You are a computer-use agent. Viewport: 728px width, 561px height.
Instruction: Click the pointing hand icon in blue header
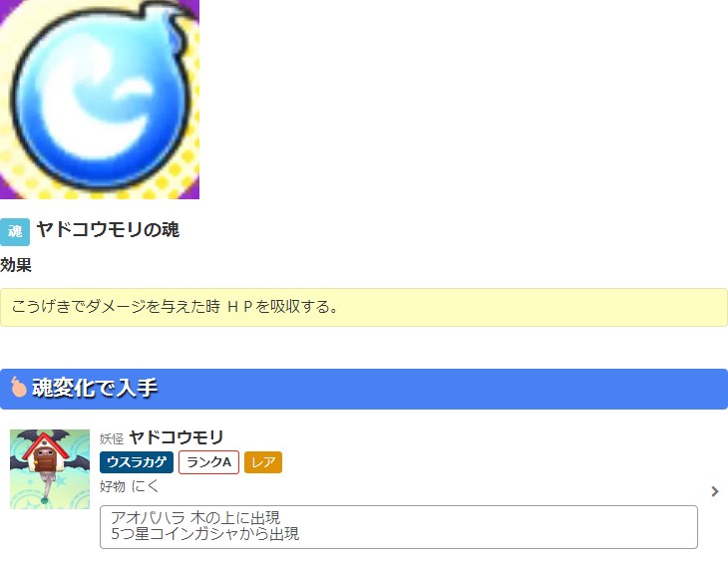tap(18, 387)
